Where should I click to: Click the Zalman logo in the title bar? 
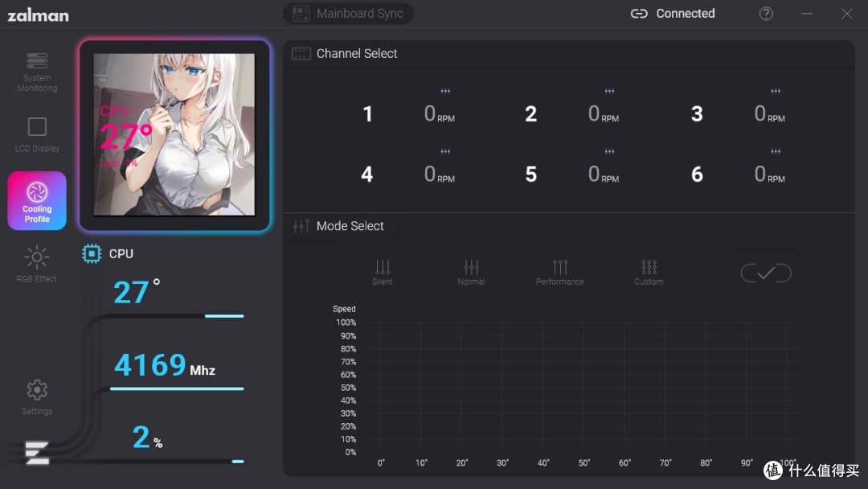(39, 14)
